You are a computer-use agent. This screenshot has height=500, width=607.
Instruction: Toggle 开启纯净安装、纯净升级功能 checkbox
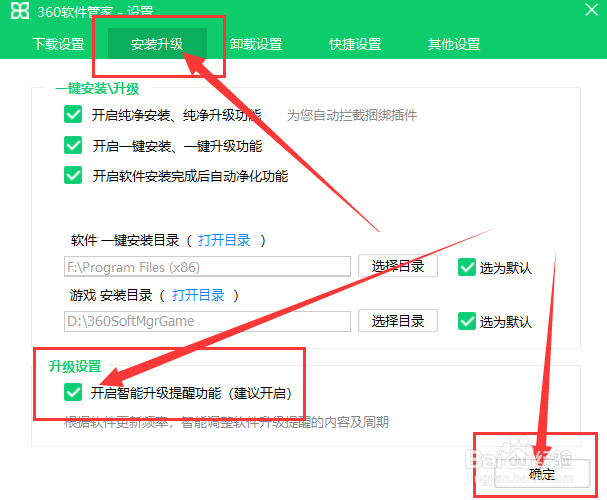pos(73,115)
